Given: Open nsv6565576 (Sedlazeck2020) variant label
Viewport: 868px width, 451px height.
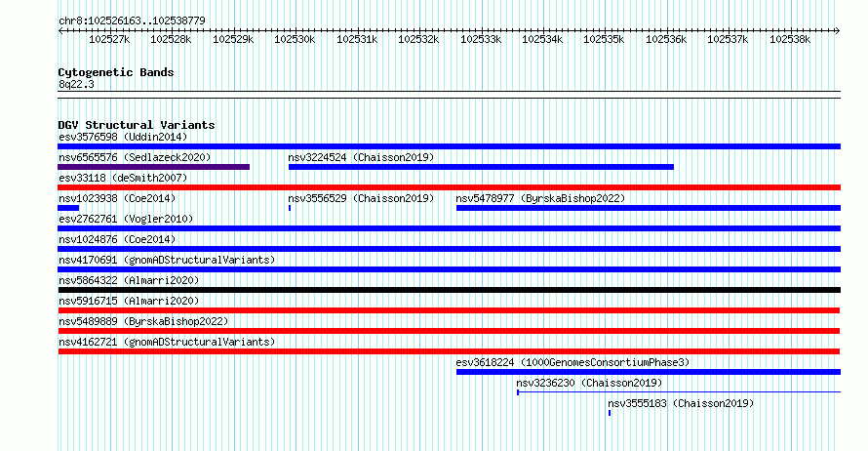Looking at the screenshot, I should pyautogui.click(x=135, y=157).
